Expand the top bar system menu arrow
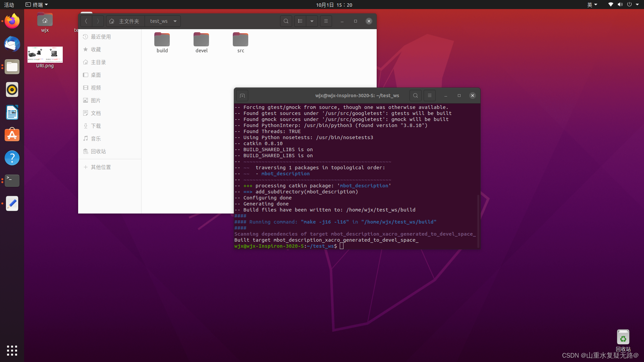 [637, 5]
